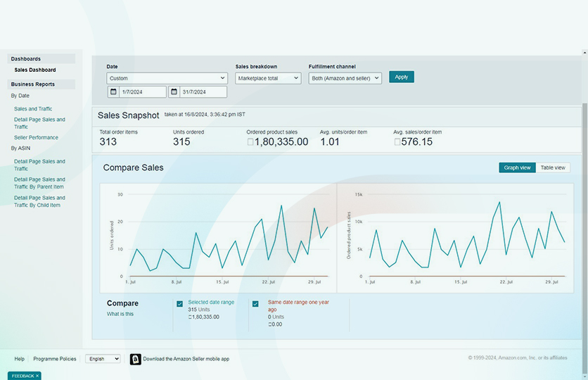Open the What is this link
This screenshot has width=588, height=380.
tap(120, 314)
